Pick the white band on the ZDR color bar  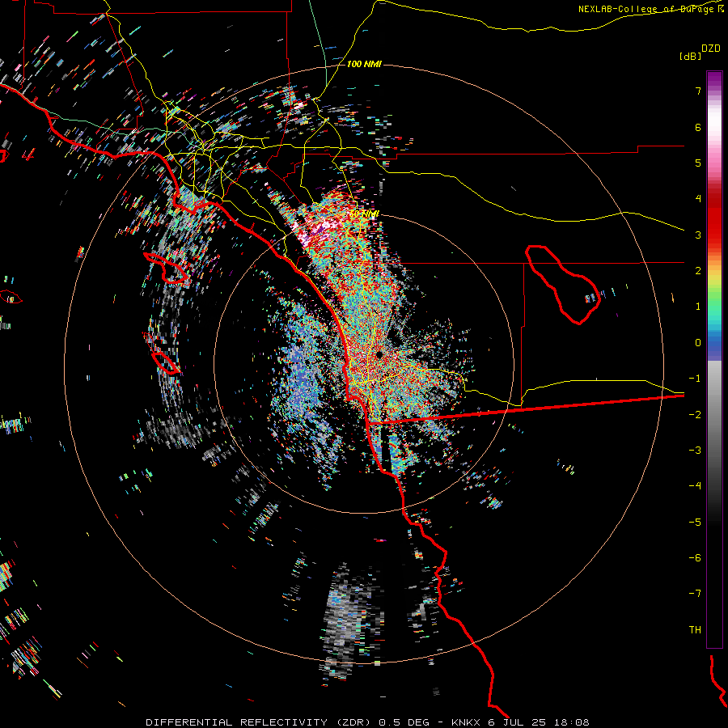coord(714,123)
